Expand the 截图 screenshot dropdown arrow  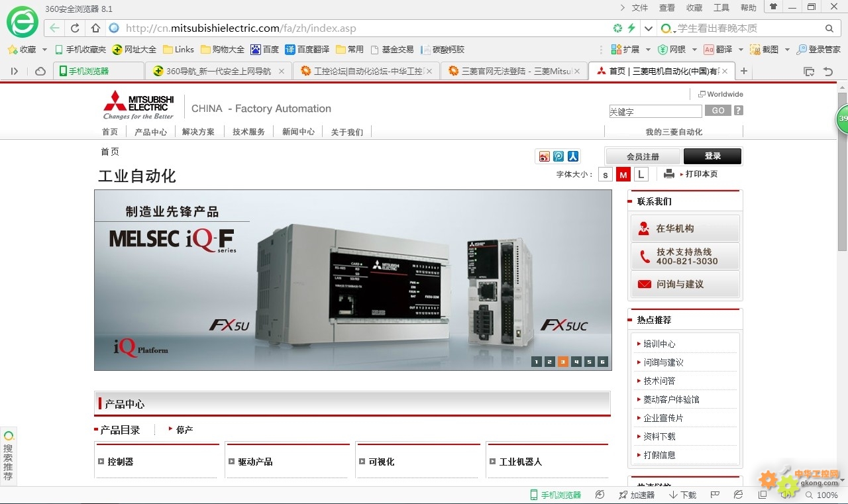tap(787, 50)
